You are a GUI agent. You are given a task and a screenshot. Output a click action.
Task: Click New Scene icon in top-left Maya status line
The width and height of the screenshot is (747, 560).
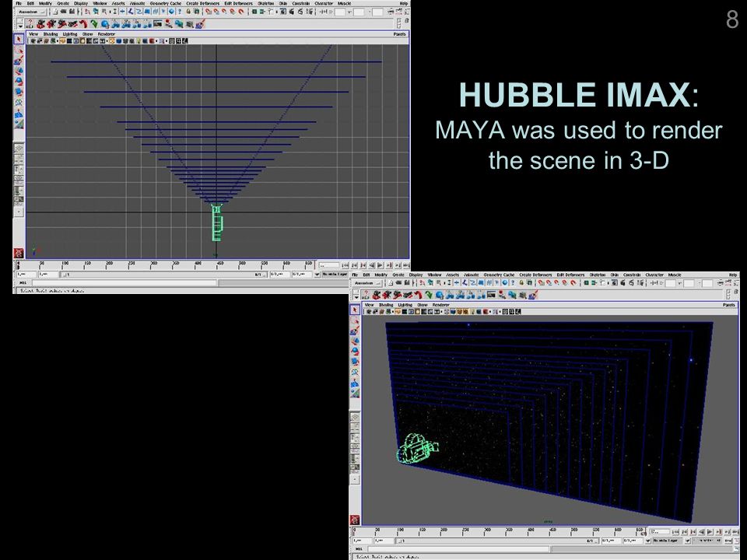tap(55, 12)
